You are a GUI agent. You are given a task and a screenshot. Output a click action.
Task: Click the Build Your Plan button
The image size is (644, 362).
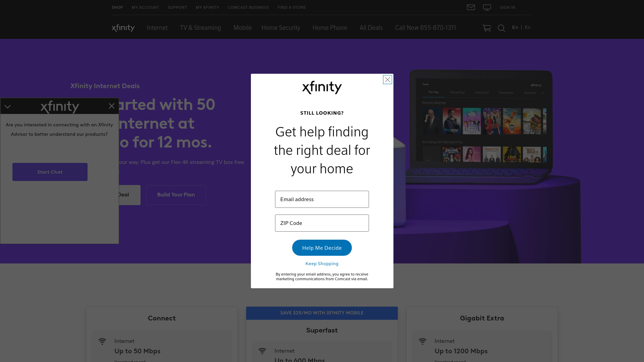click(176, 195)
